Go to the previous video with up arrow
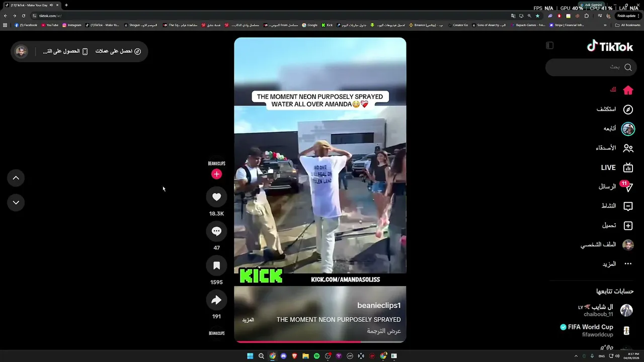The height and width of the screenshot is (362, 644). click(16, 178)
